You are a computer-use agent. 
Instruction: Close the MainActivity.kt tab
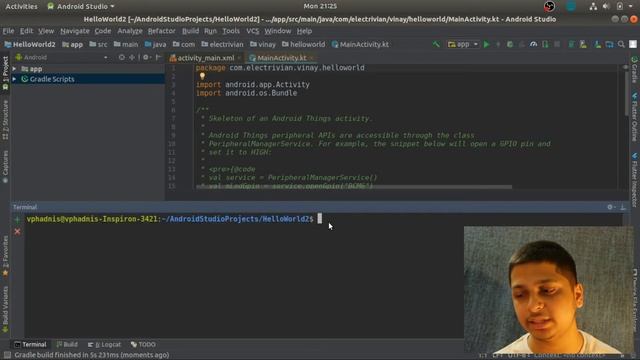coord(312,58)
